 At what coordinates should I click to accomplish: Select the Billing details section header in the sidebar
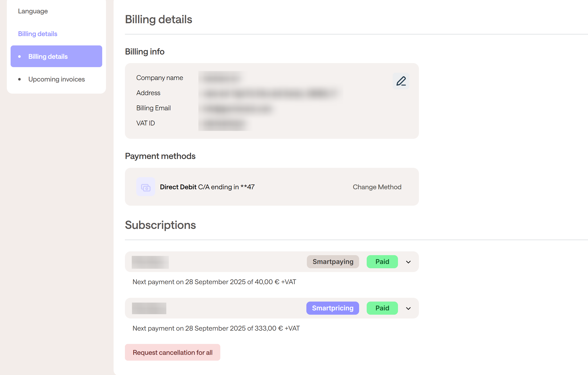pyautogui.click(x=38, y=34)
